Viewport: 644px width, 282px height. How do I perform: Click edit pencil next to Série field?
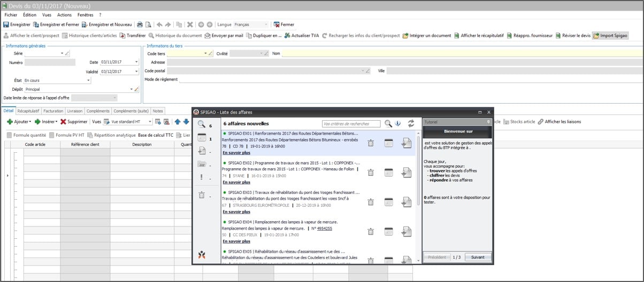click(67, 53)
